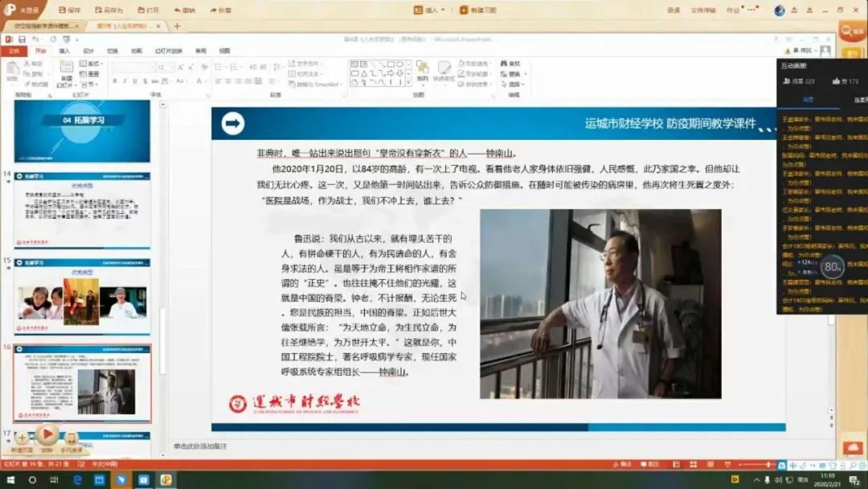Switch to the 设计 ribbon tab
Screen dimensions: 868x489
click(88, 51)
